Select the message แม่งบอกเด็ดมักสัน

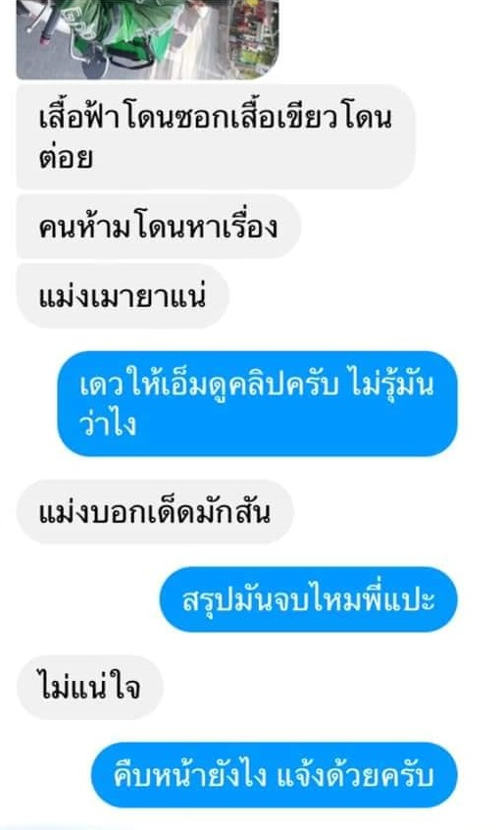tap(155, 512)
